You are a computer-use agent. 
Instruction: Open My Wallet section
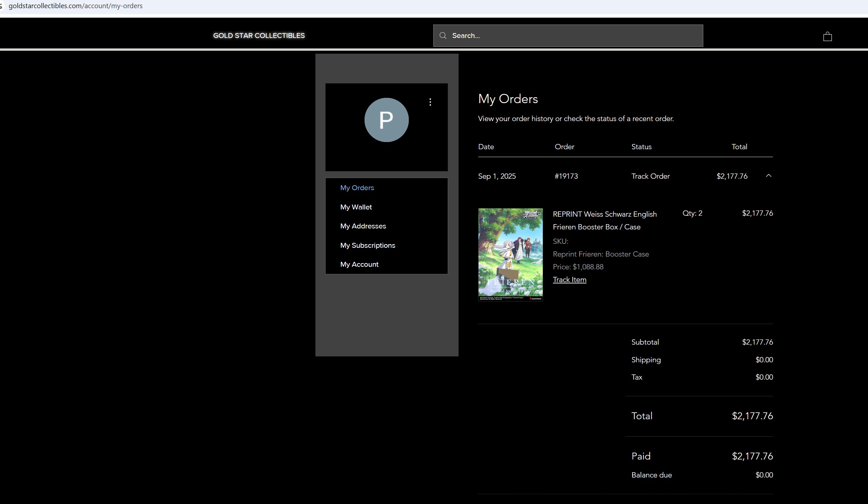tap(356, 207)
